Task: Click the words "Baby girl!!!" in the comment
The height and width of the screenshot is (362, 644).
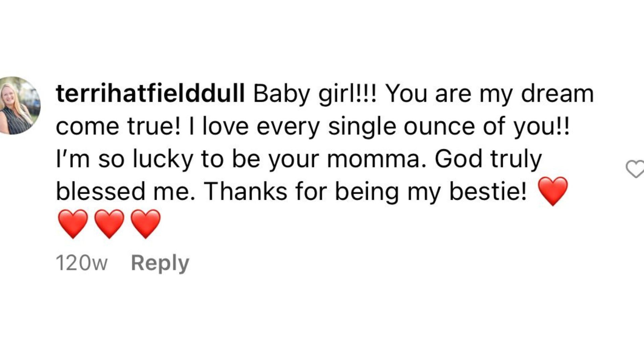Action: [315, 94]
